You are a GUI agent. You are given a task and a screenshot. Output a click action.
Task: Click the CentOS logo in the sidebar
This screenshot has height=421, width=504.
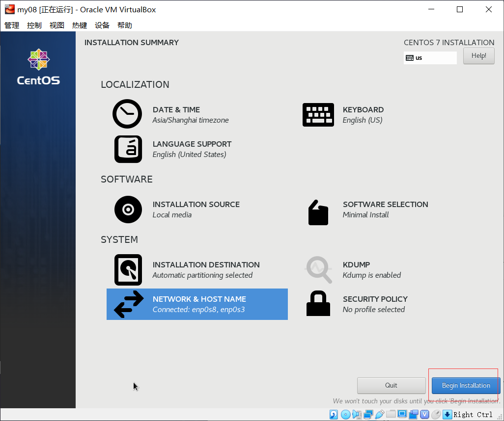(38, 67)
